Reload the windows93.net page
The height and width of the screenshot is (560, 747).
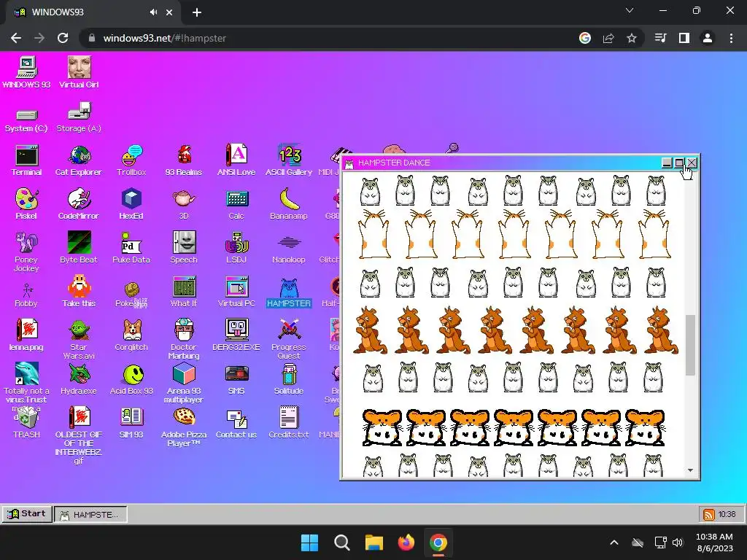pyautogui.click(x=63, y=38)
